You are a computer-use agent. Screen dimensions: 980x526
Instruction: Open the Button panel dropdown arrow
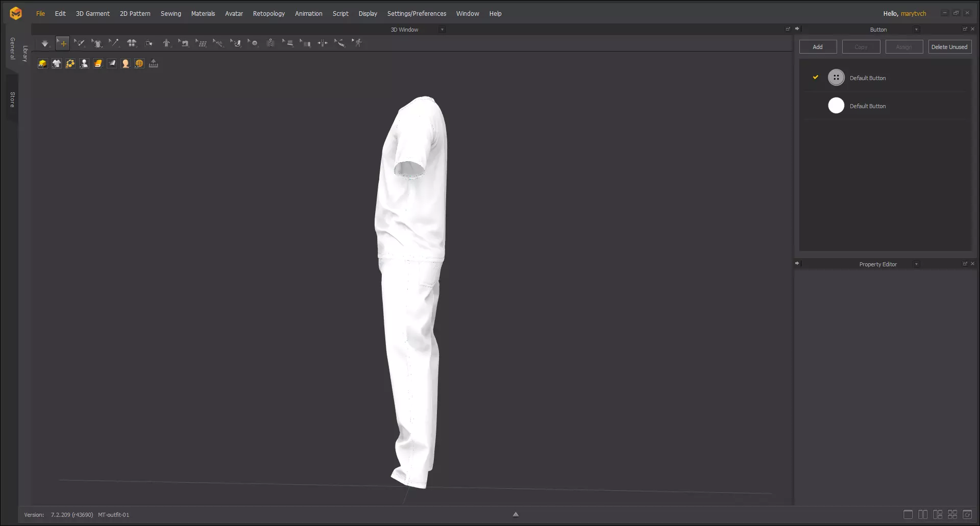click(917, 30)
